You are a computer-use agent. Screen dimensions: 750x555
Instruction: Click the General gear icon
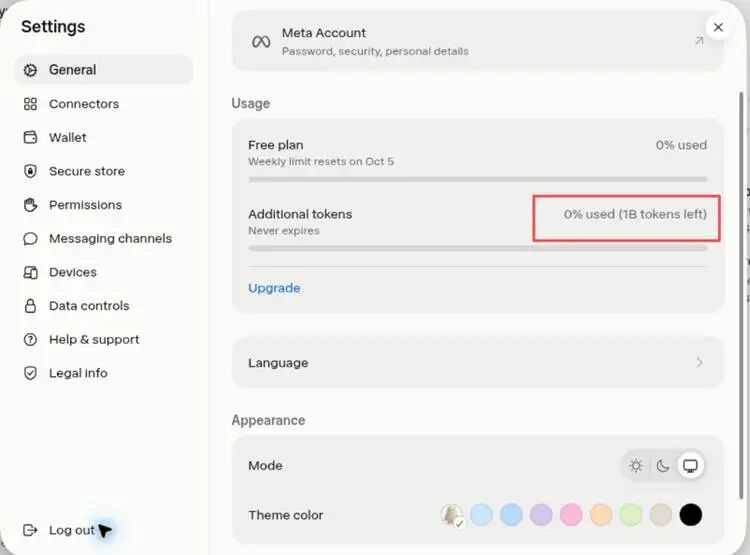(x=30, y=70)
